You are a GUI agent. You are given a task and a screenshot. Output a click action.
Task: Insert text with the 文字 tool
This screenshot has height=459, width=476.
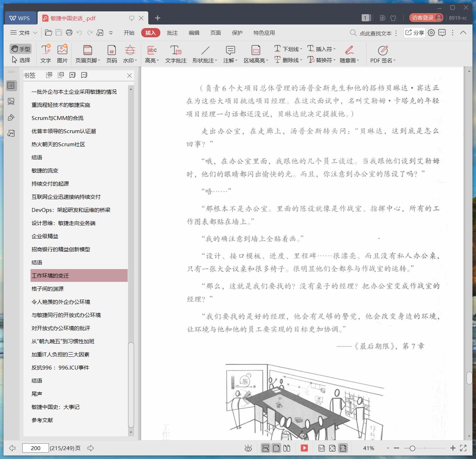[x=46, y=54]
